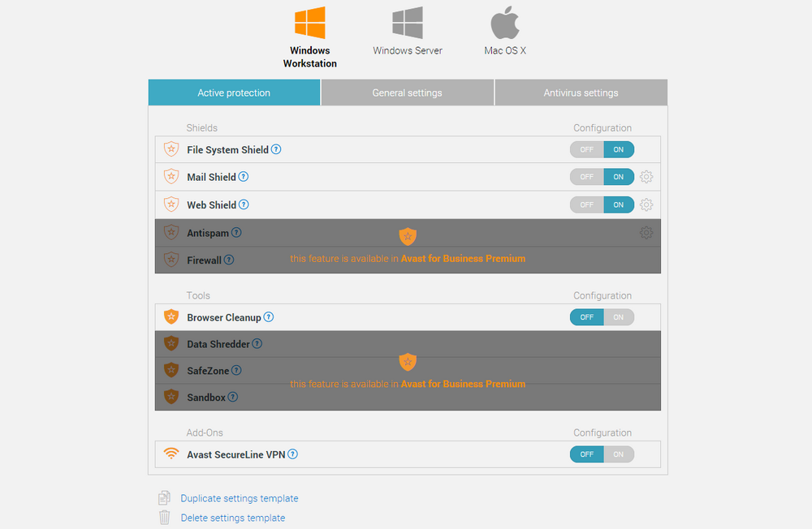
Task: Click the Avast for Business Premium text in Shields
Action: 463,259
